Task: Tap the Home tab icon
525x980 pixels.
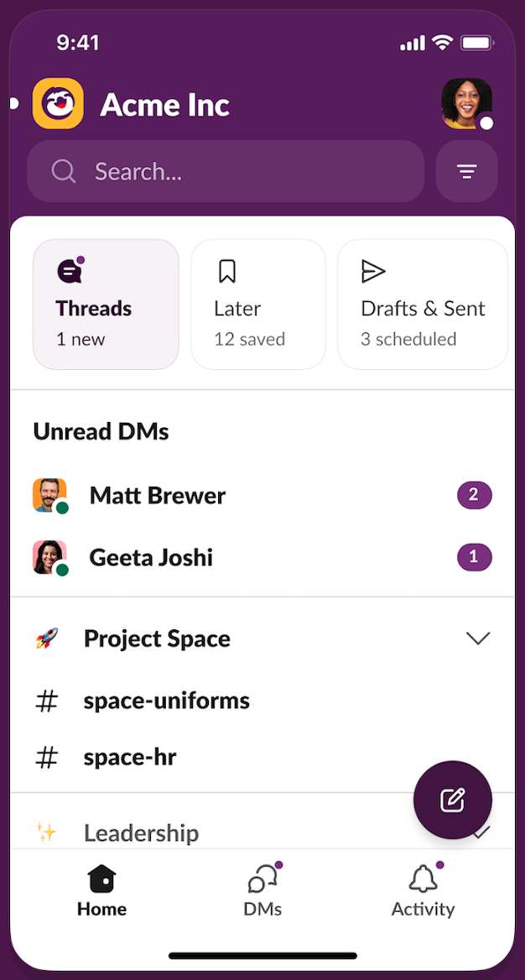Action: point(101,877)
